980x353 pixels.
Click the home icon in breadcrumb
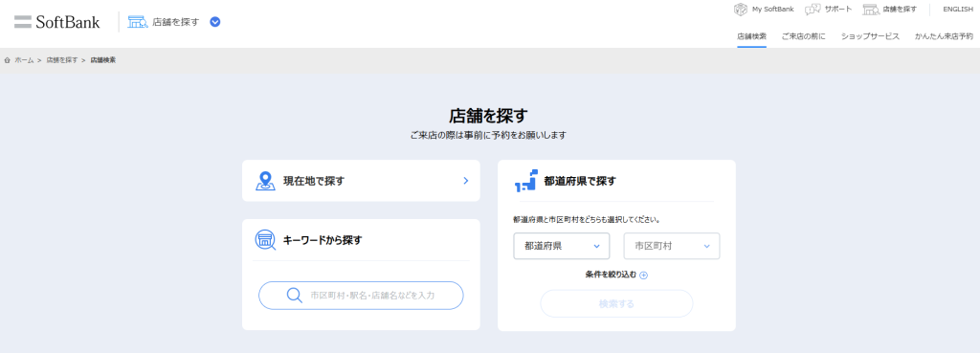8,60
